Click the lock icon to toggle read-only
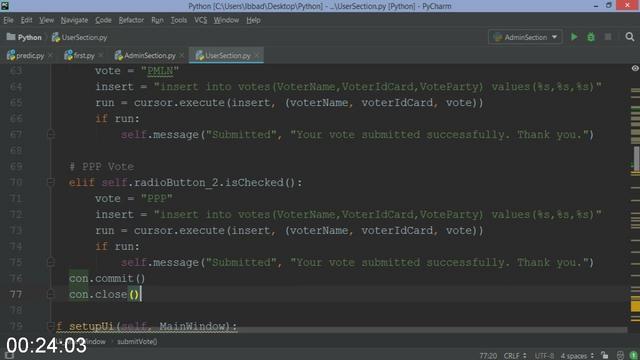Image resolution: width=640 pixels, height=360 pixels. click(x=604, y=355)
